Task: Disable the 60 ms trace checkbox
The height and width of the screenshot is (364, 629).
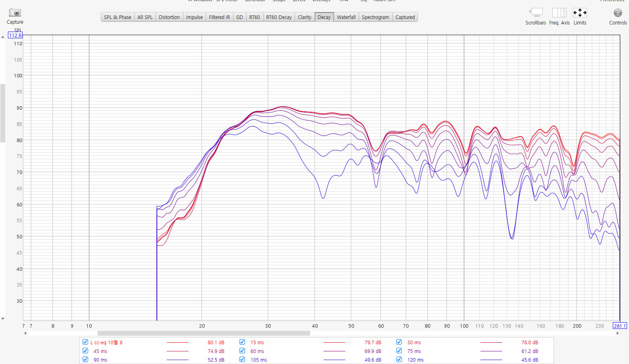Action: pos(242,351)
